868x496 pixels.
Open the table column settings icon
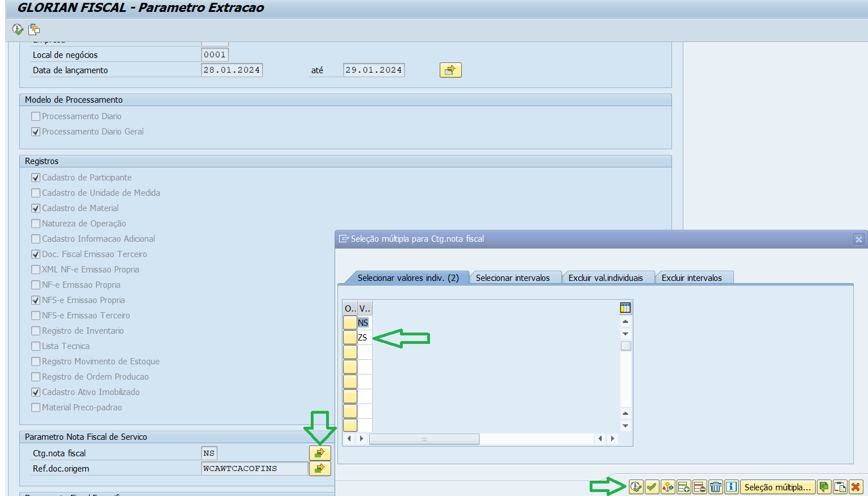(x=625, y=308)
